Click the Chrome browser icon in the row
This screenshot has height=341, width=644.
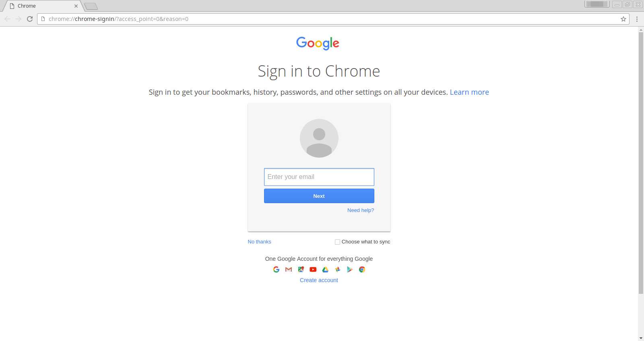tap(362, 269)
